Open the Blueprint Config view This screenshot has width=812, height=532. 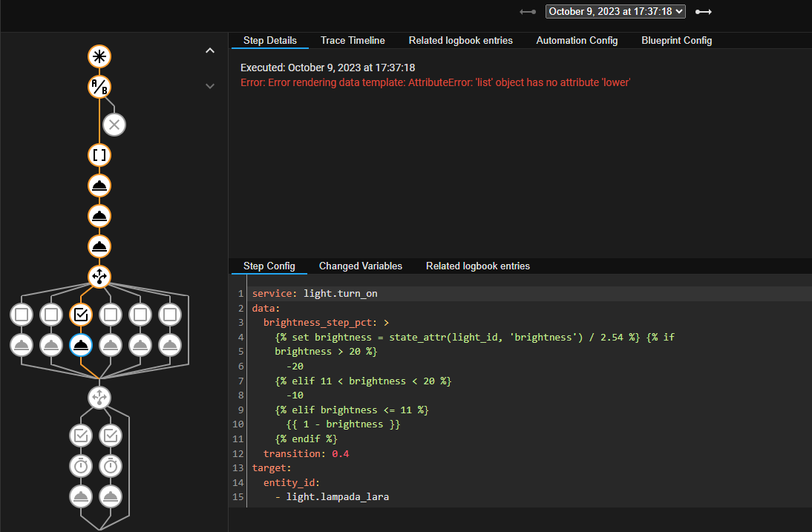(x=676, y=40)
